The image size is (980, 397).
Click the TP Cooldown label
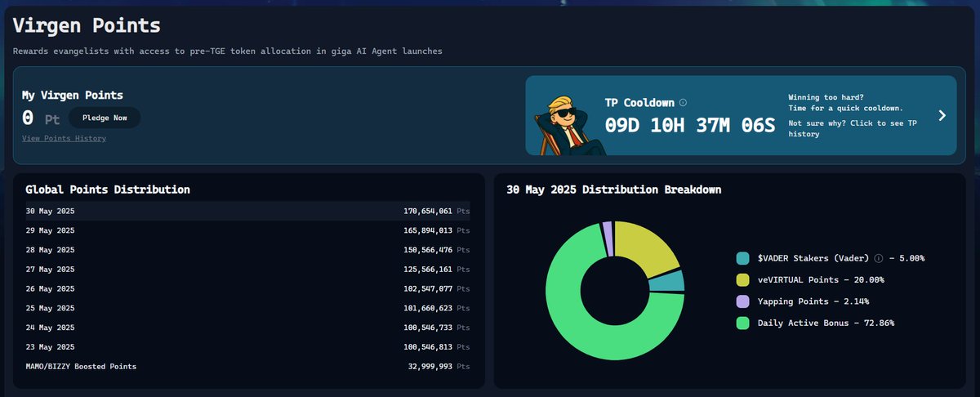coord(639,103)
